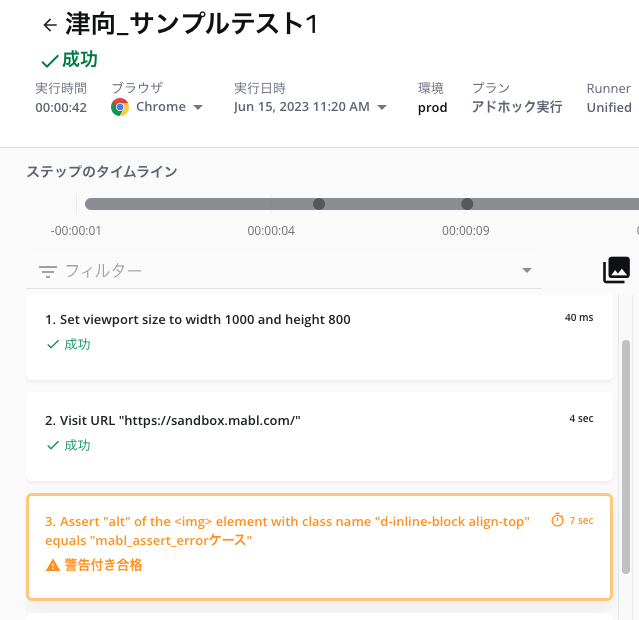
Task: Select the first marker on the step timeline
Action: [x=319, y=204]
